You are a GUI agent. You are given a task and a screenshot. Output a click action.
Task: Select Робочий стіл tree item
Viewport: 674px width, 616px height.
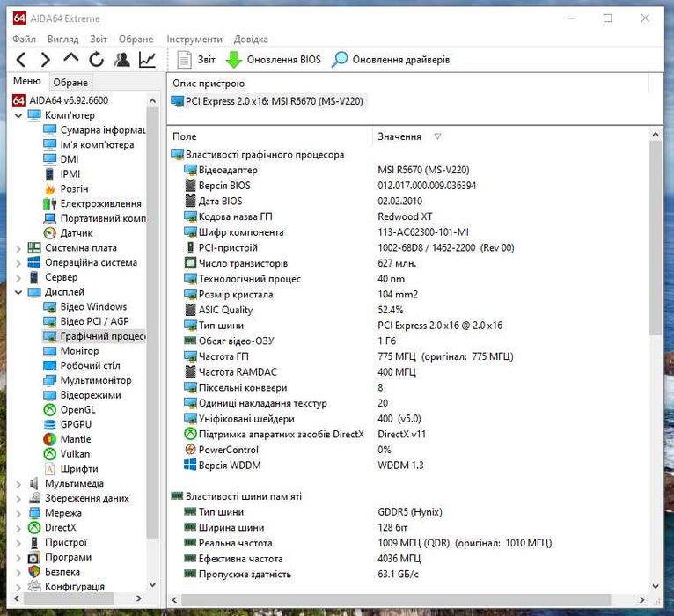(x=82, y=365)
